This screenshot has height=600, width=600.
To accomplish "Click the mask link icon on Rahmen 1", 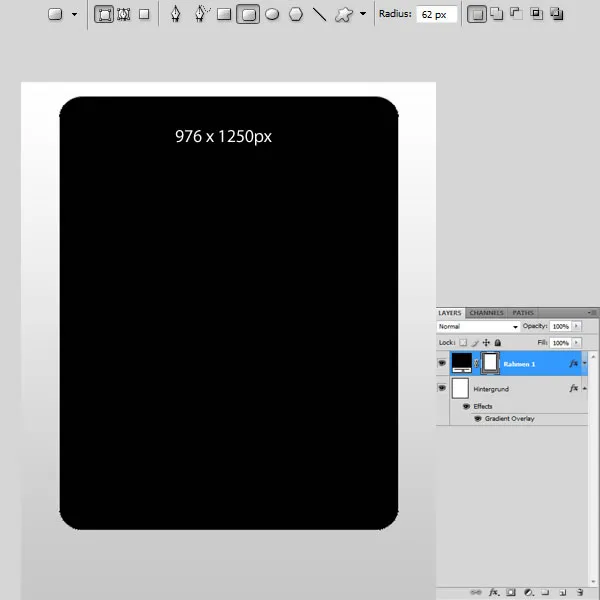I will click(x=476, y=364).
